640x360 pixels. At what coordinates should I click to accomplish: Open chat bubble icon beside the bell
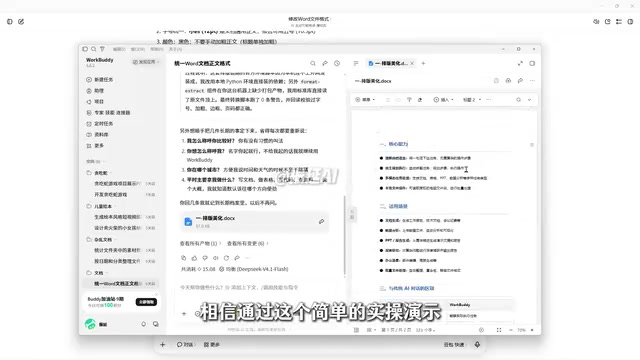pyautogui.click(x=156, y=324)
